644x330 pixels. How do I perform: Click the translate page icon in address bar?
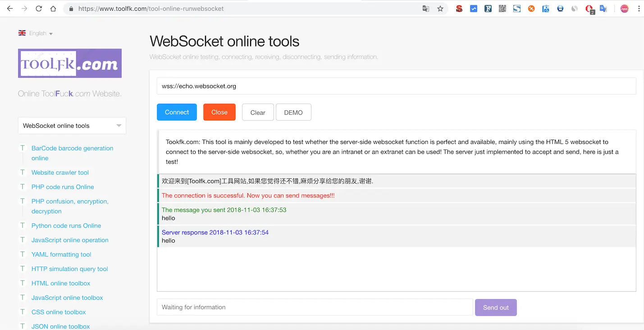click(425, 8)
